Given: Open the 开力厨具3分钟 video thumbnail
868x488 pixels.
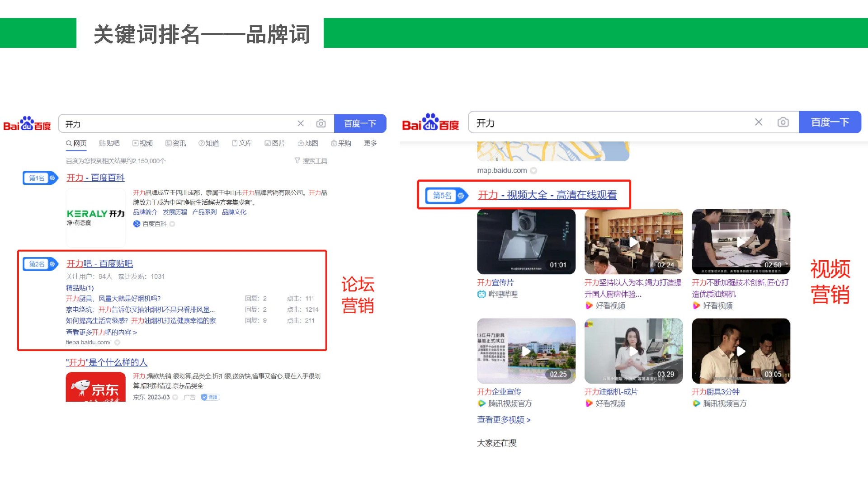Looking at the screenshot, I should coord(741,351).
